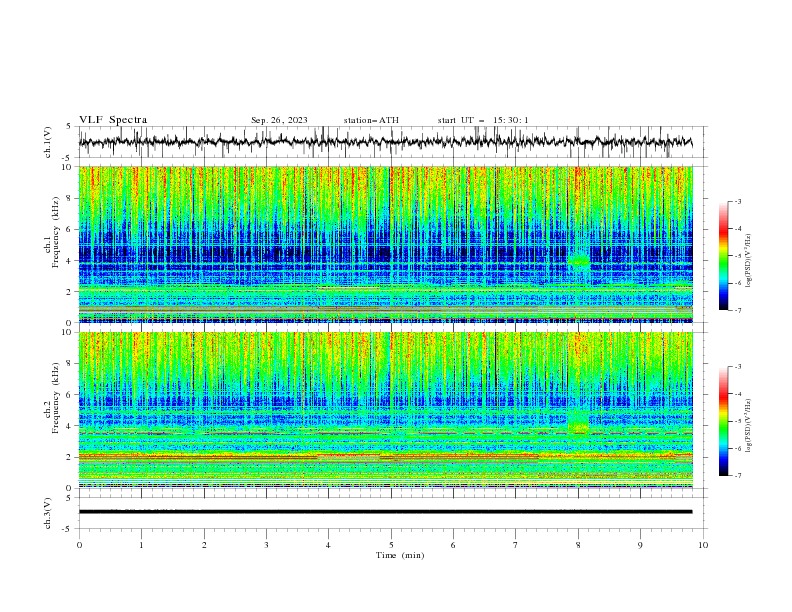The width and height of the screenshot is (792, 612).
Task: Click the ch.1 PSD color scale bar
Action: (723, 256)
